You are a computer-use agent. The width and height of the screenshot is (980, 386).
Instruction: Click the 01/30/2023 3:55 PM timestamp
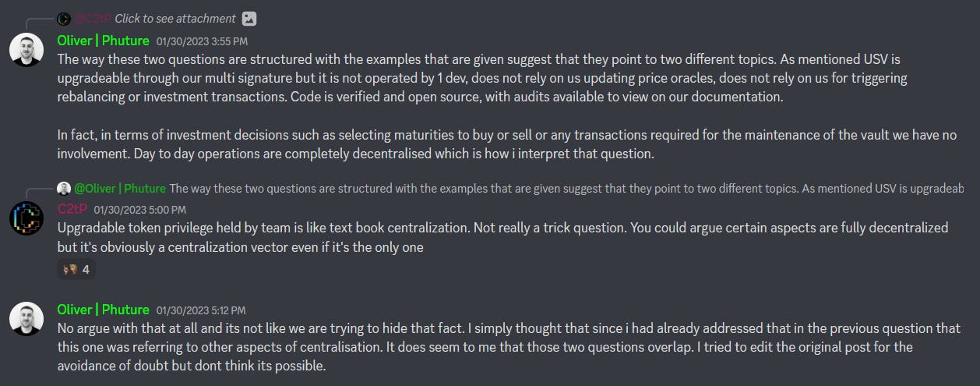tap(202, 41)
